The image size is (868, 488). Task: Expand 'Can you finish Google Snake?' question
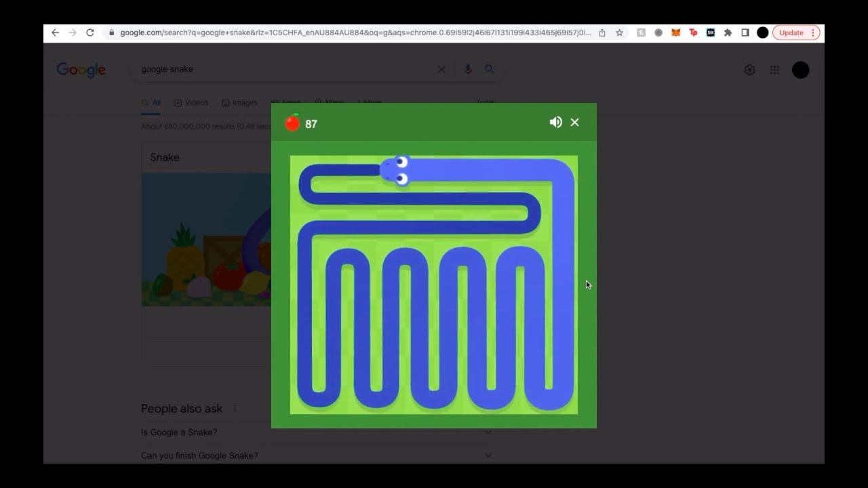click(x=316, y=455)
